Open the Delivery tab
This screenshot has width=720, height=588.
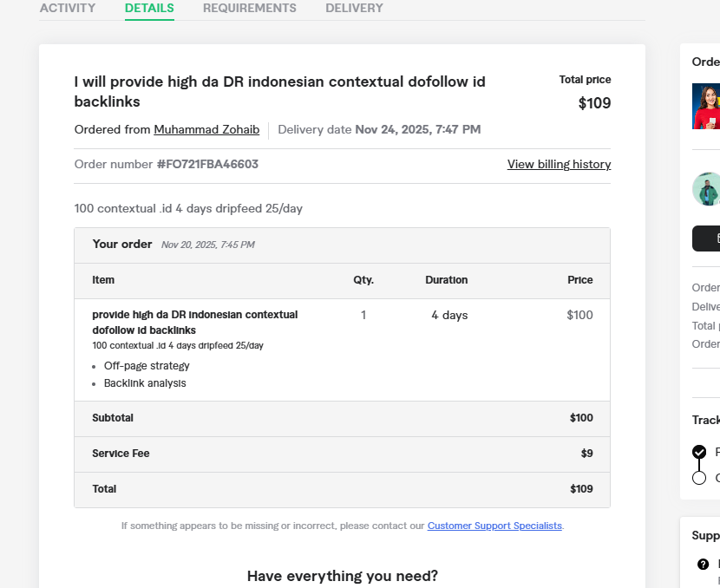pyautogui.click(x=354, y=9)
